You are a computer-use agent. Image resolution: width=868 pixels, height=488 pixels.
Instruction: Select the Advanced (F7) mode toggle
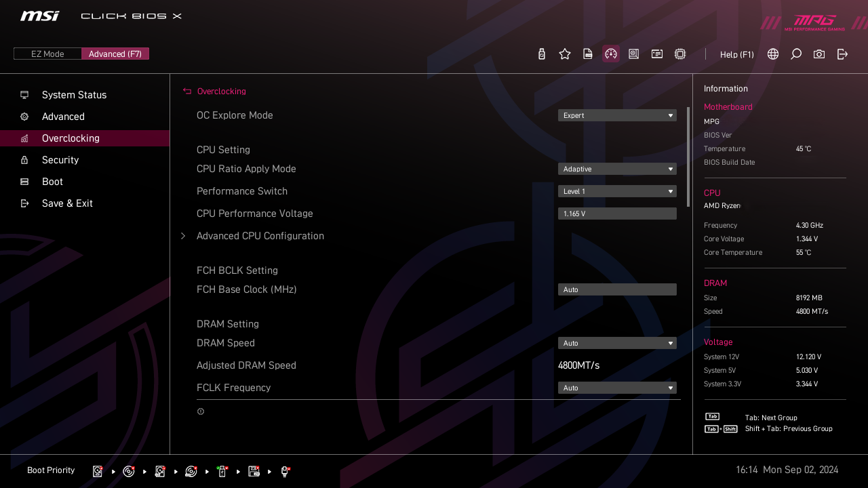tap(115, 54)
